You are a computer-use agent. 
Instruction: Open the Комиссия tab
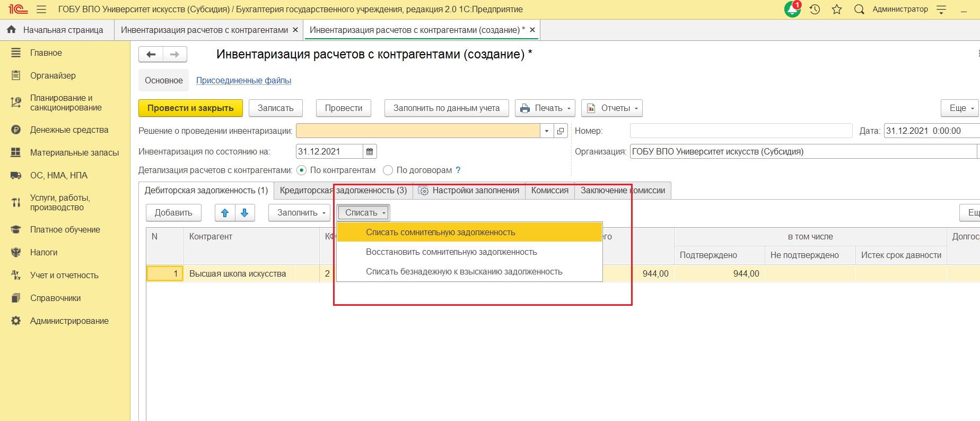point(550,191)
